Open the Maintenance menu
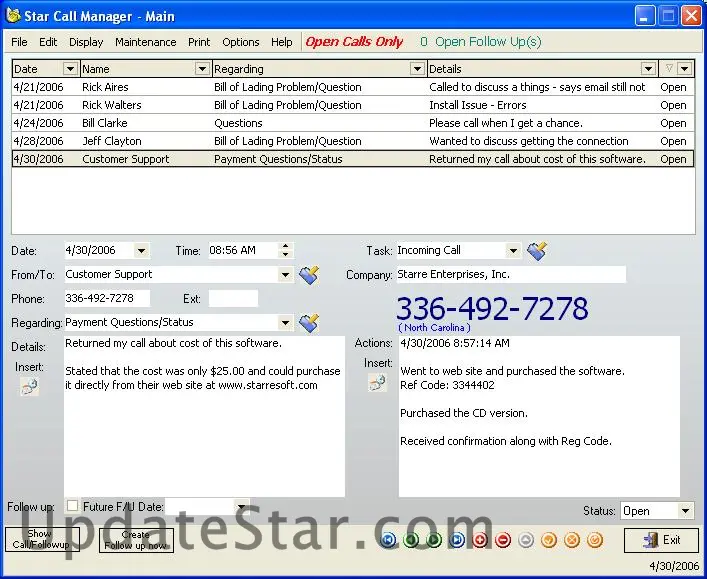This screenshot has height=579, width=707. click(145, 42)
